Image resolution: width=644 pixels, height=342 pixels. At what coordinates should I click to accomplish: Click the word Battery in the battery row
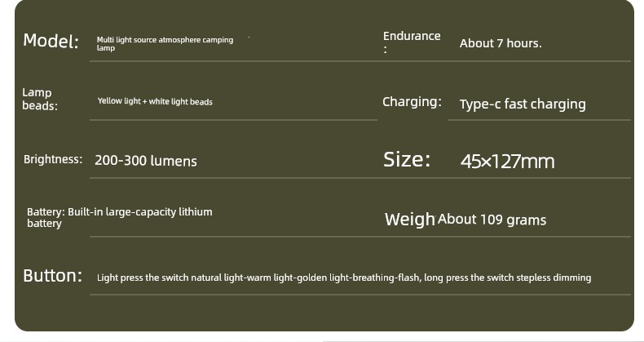pos(46,212)
